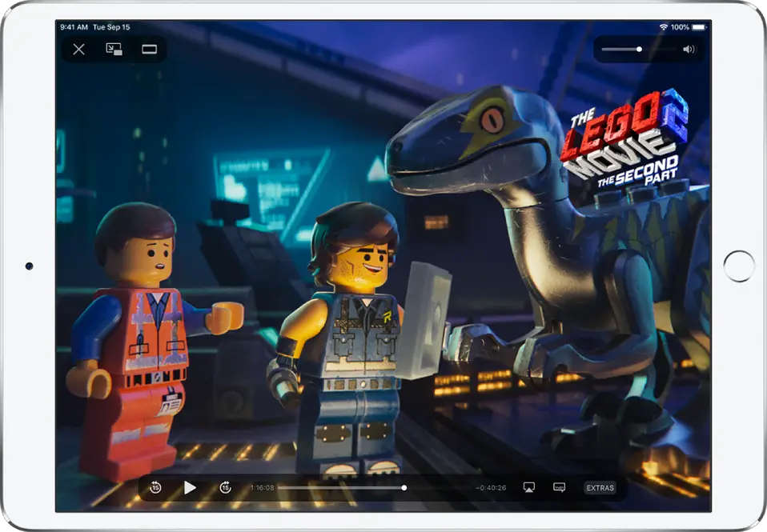
Task: Skip back 15 seconds
Action: tap(155, 487)
